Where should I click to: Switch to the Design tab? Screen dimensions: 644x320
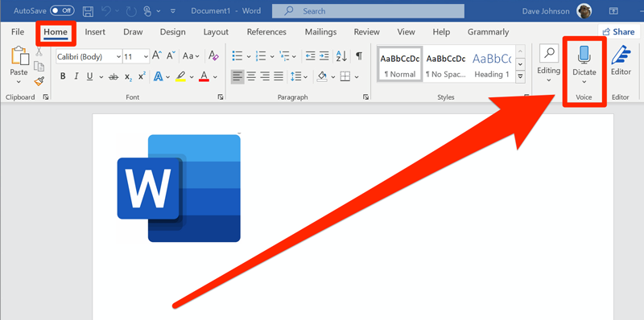click(173, 32)
